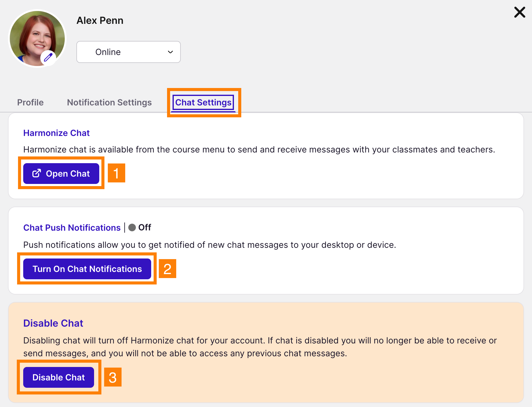Expand the Online status dropdown
The width and height of the screenshot is (532, 407).
point(128,52)
